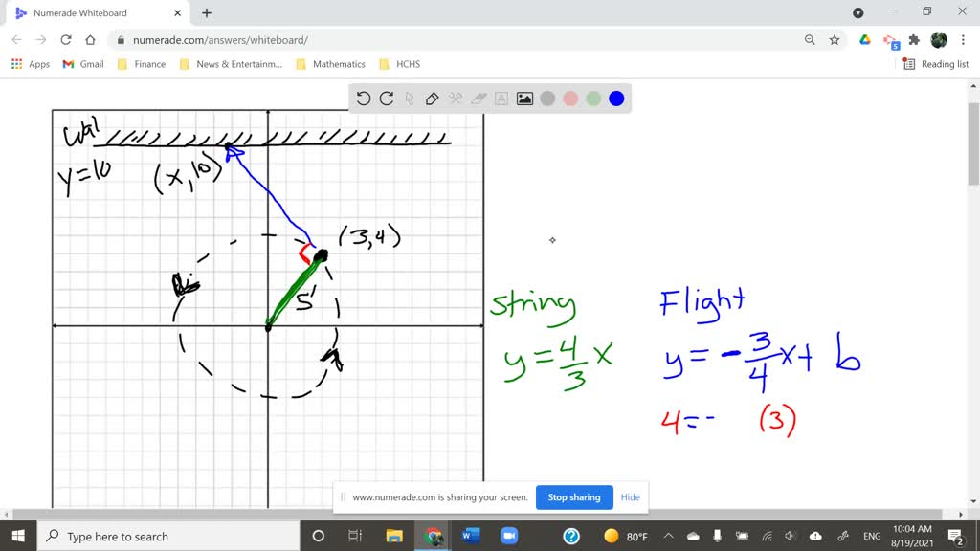
Task: Open the whiteboard tools settings icon
Action: point(455,99)
